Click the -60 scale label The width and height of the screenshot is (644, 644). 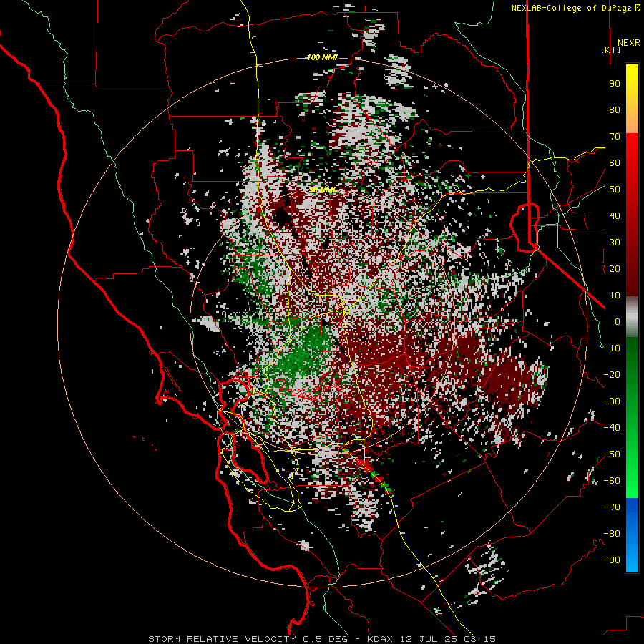click(612, 481)
